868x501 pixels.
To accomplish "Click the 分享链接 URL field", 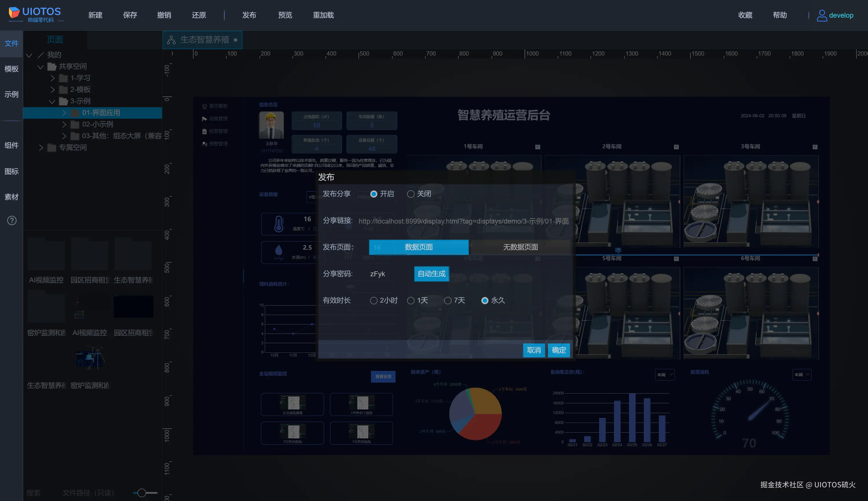I will [464, 221].
